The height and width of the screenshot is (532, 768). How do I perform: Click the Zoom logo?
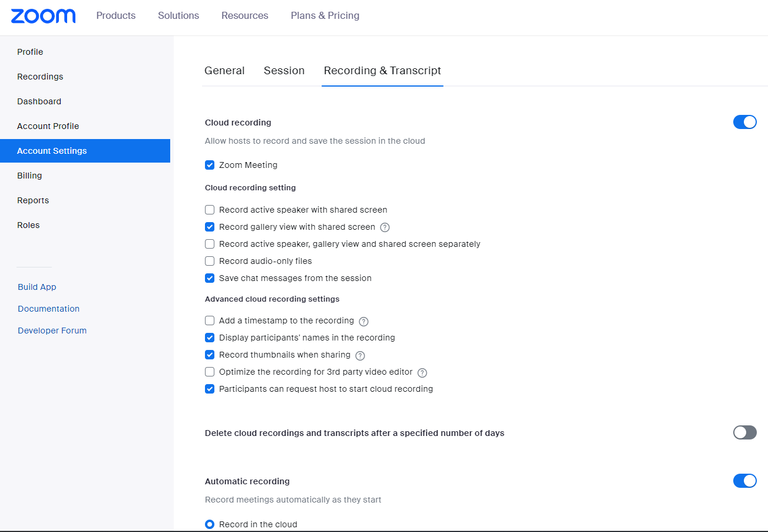tap(43, 16)
